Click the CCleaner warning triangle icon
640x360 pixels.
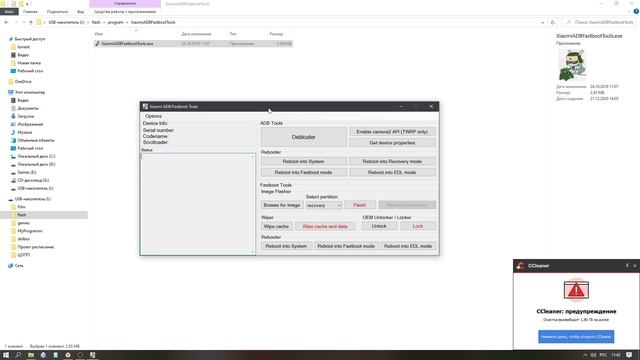576,290
